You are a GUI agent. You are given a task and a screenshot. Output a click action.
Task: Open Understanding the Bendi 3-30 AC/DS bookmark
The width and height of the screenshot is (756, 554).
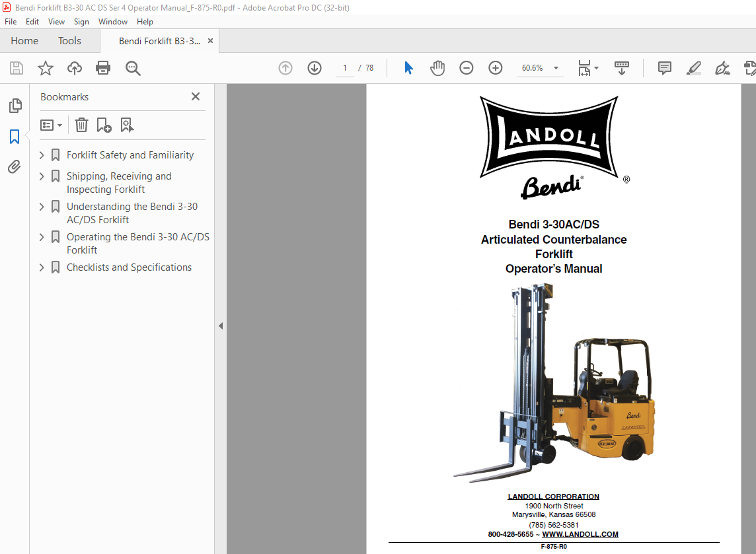(132, 213)
